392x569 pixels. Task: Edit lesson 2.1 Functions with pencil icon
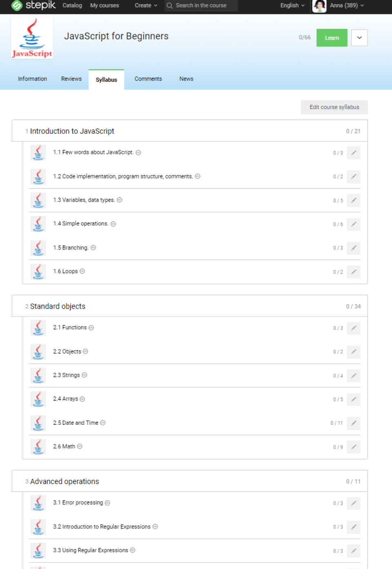coord(354,328)
